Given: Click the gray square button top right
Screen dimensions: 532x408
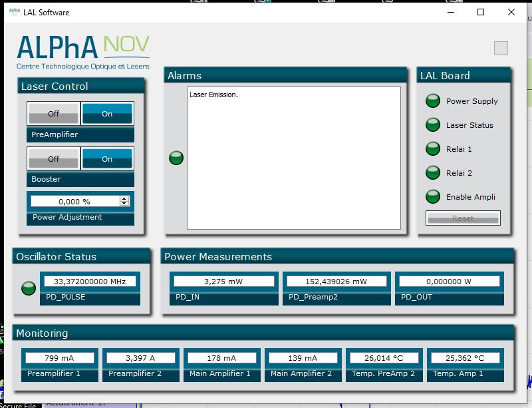Looking at the screenshot, I should [x=501, y=48].
